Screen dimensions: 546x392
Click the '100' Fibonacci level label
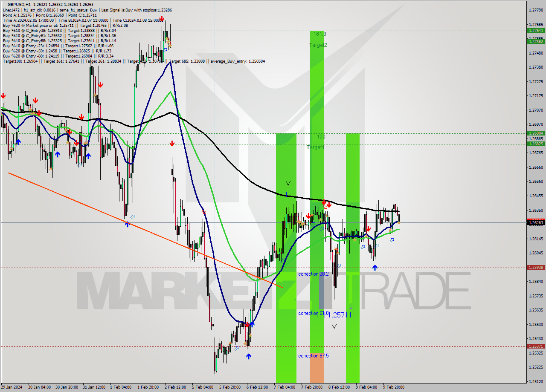click(x=321, y=137)
